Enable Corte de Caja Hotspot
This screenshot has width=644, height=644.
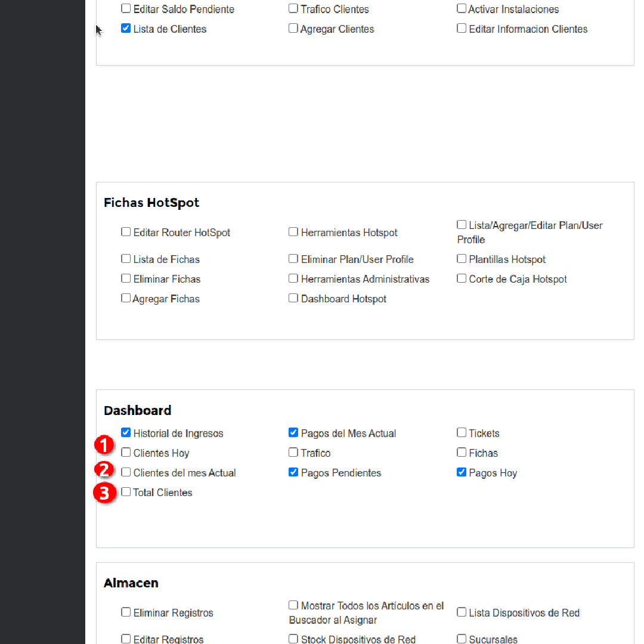click(462, 278)
